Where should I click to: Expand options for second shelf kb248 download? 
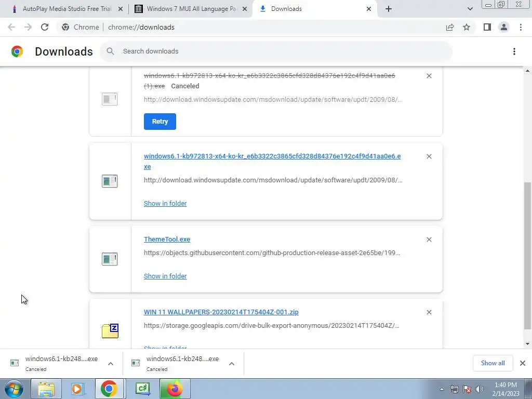231,364
